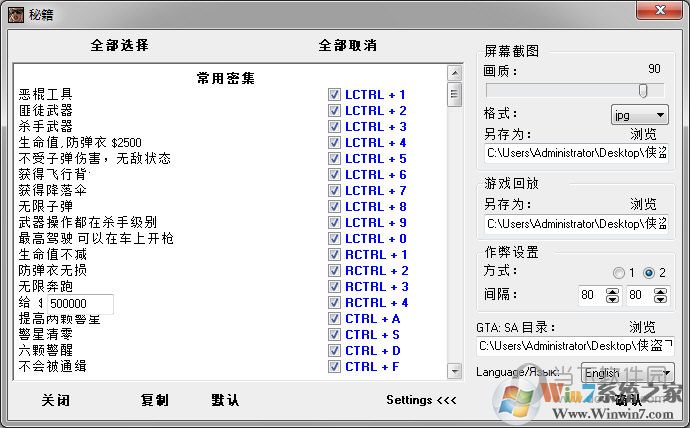Toggle the LCTRL + 5 checkbox
This screenshot has width=690, height=428.
[334, 159]
